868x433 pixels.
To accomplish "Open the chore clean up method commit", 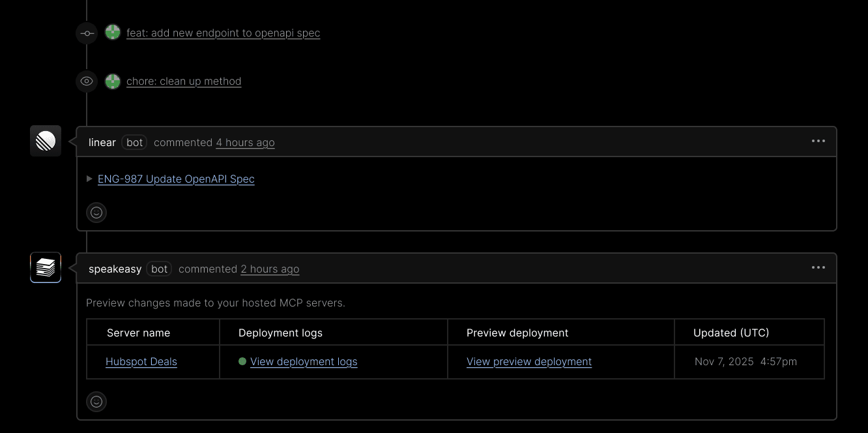I will point(184,81).
